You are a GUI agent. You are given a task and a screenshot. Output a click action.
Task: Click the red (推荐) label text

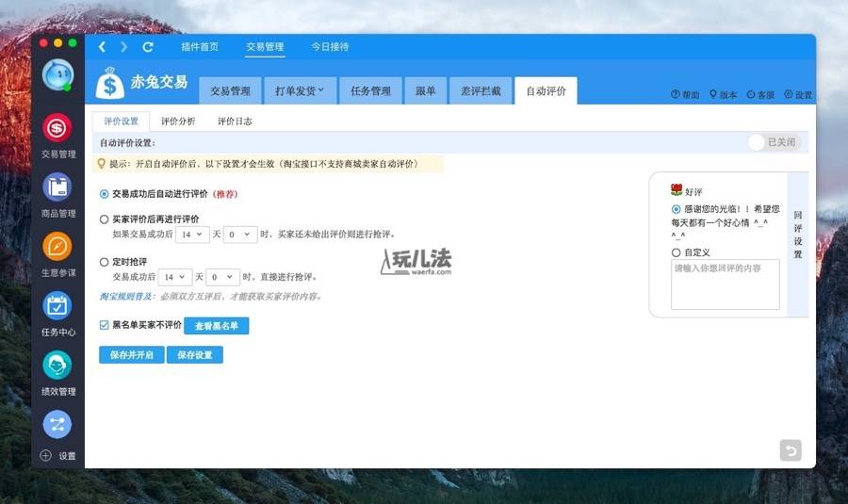(225, 194)
